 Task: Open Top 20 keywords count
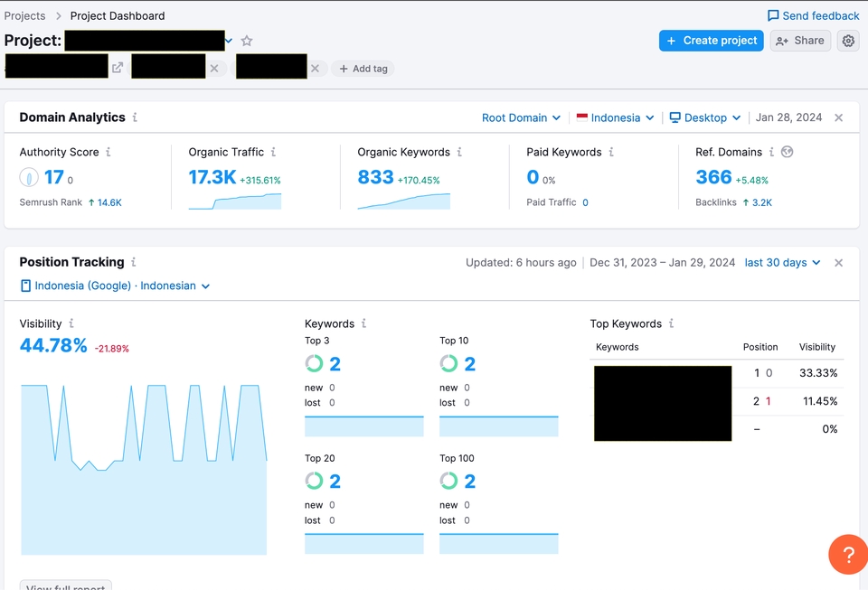tap(335, 481)
